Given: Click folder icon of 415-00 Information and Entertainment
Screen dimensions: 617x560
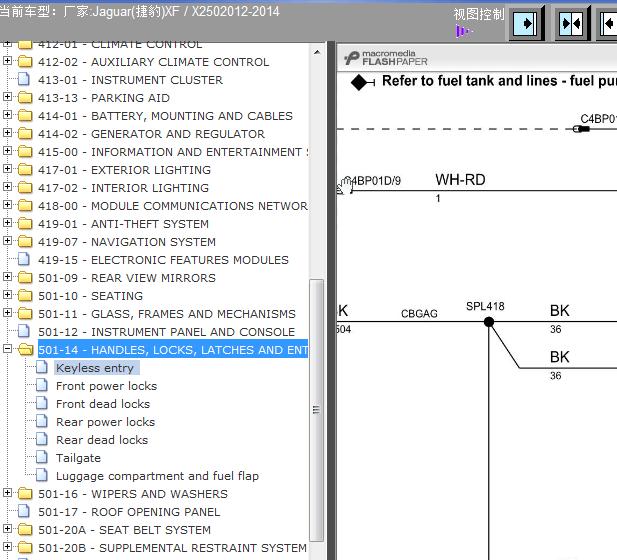Looking at the screenshot, I should tap(26, 152).
